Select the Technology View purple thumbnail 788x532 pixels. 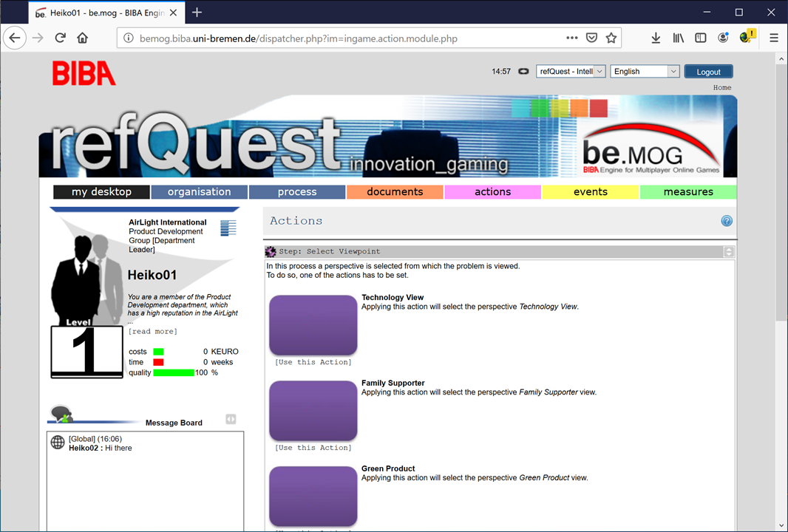tap(313, 325)
